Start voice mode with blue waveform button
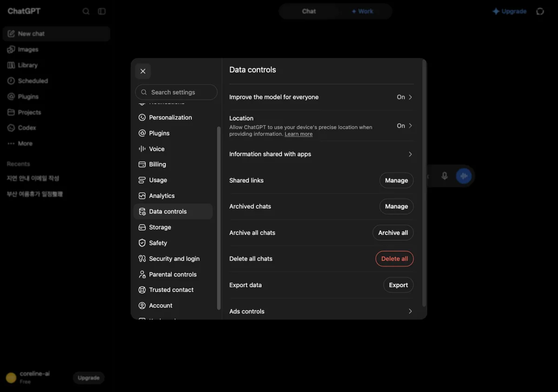558x392 pixels. 464,176
